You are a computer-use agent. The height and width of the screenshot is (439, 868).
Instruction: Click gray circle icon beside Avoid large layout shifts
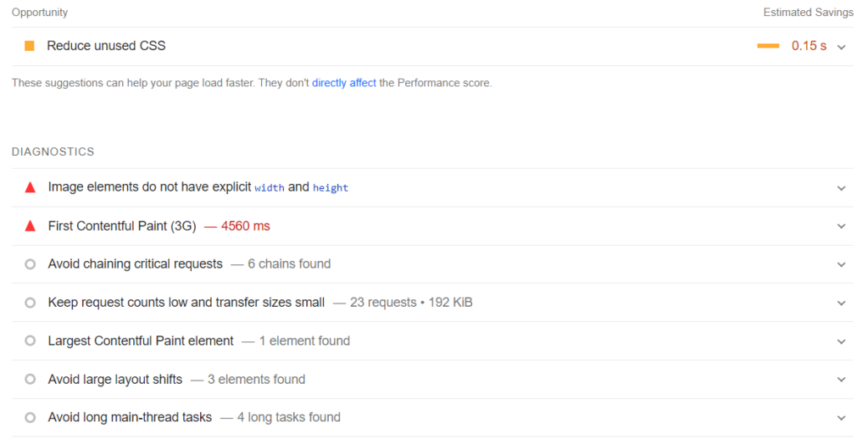31,380
